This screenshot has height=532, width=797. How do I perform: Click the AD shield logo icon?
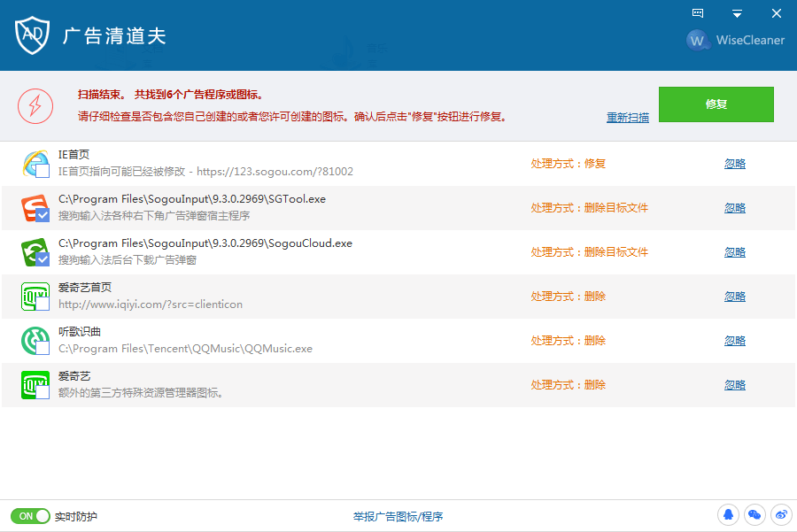click(32, 35)
